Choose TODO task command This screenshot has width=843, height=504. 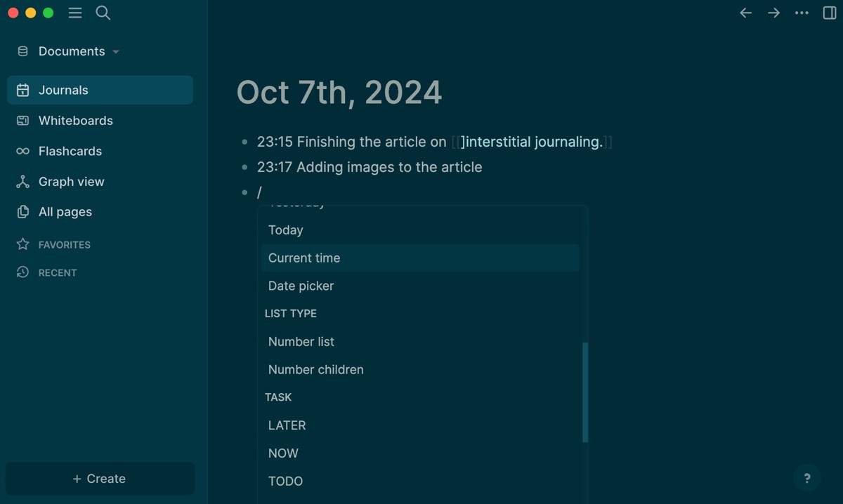click(420, 481)
